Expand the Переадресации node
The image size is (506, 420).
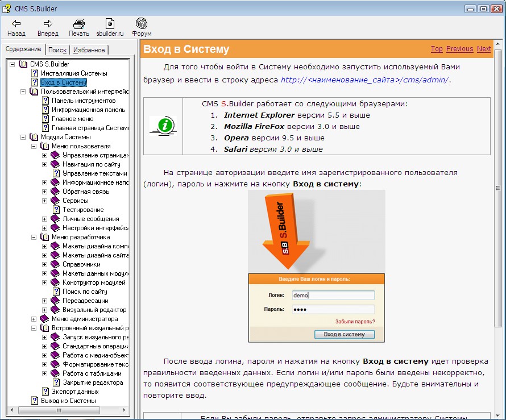pos(44,301)
